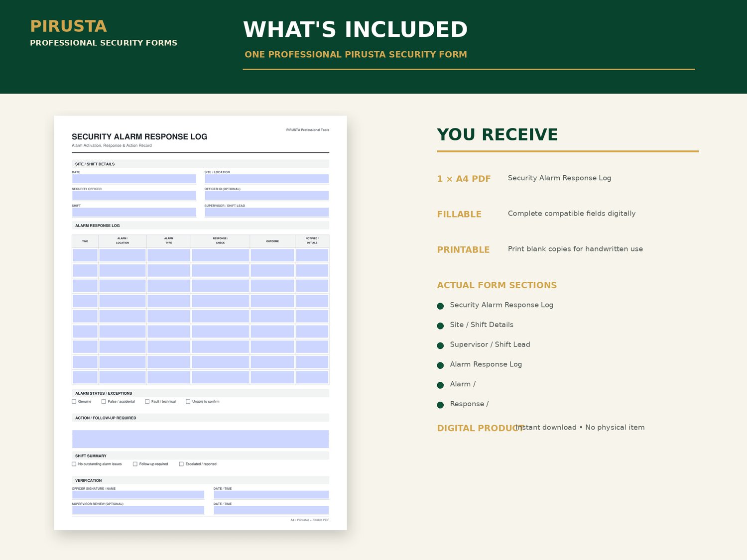This screenshot has height=560, width=747.
Task: Click the SECURITY ALARM RESPONSE LOG title
Action: point(139,137)
